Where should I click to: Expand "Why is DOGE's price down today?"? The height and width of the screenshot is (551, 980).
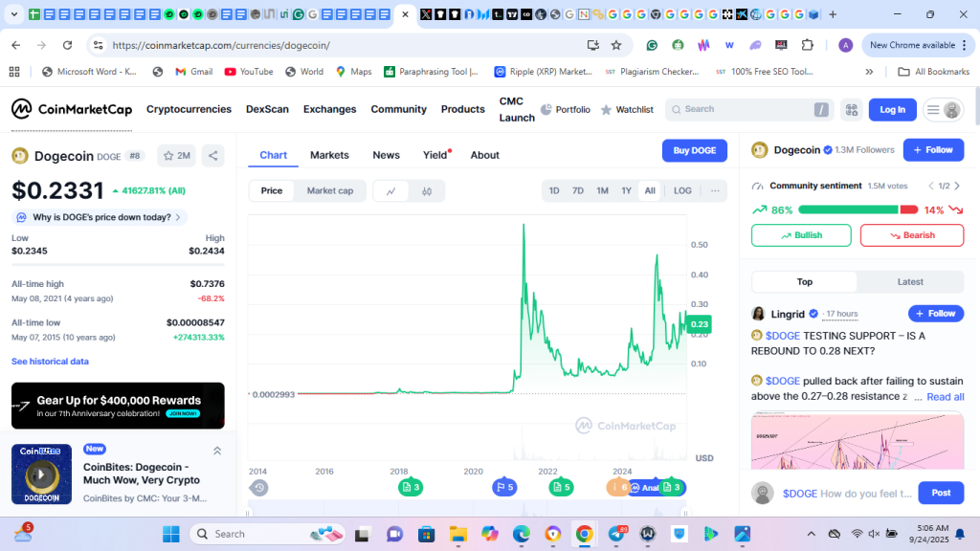100,217
